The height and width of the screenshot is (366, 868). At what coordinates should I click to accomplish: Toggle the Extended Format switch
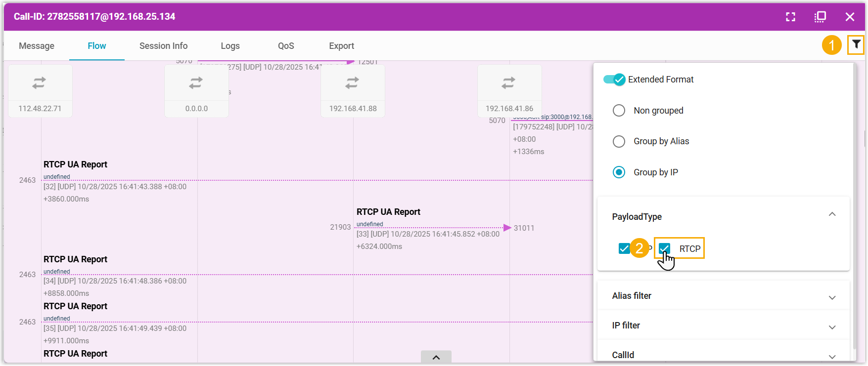click(x=614, y=80)
